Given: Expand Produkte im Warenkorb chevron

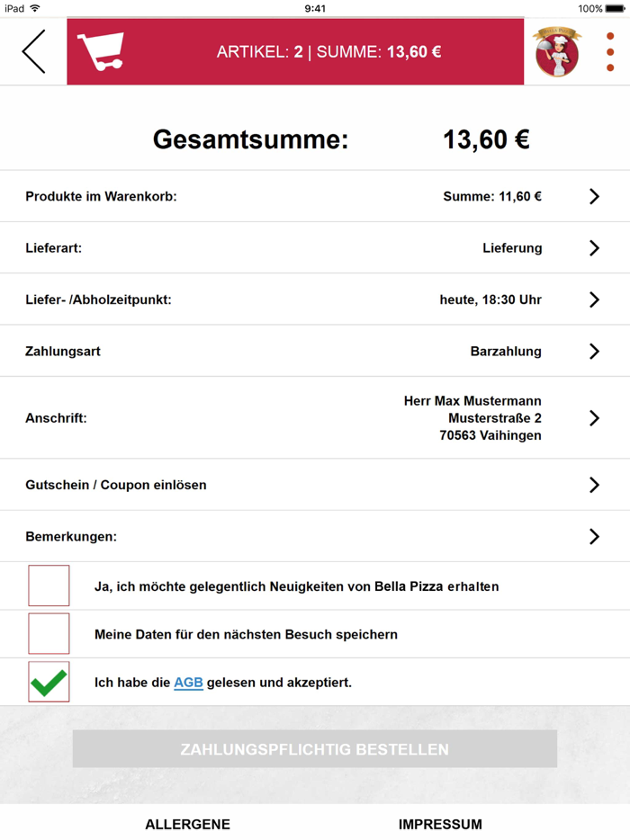Looking at the screenshot, I should 594,196.
